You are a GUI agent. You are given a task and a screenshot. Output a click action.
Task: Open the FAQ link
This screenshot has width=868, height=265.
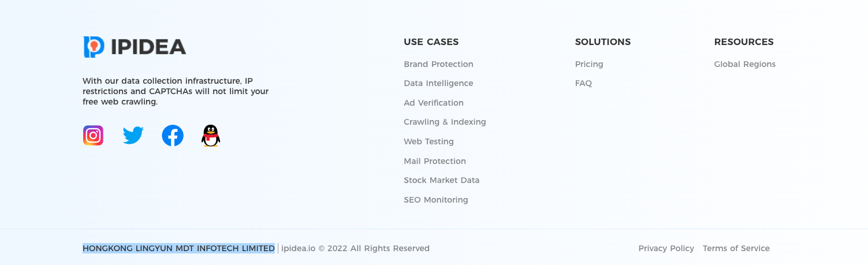pos(583,83)
